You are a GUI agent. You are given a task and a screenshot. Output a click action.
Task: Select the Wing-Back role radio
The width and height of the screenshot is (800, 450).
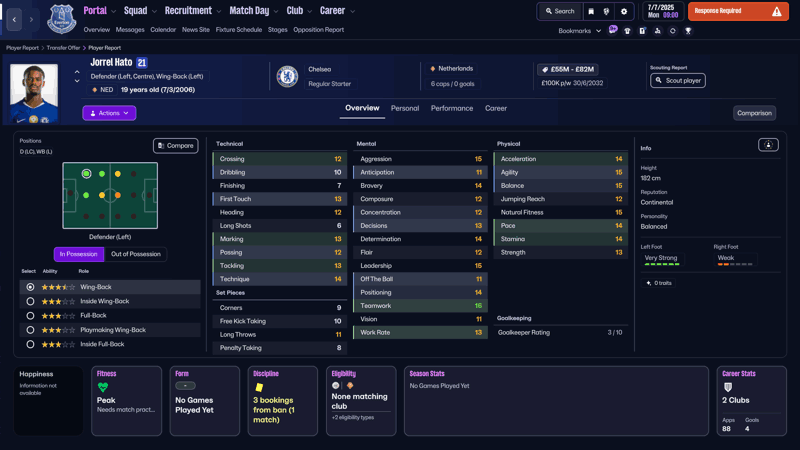coord(30,287)
